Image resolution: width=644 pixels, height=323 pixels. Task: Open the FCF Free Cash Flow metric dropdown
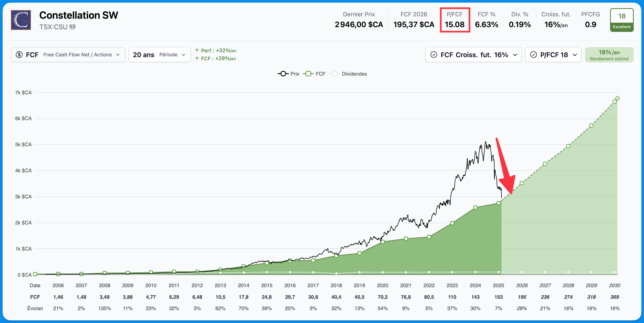coord(68,55)
